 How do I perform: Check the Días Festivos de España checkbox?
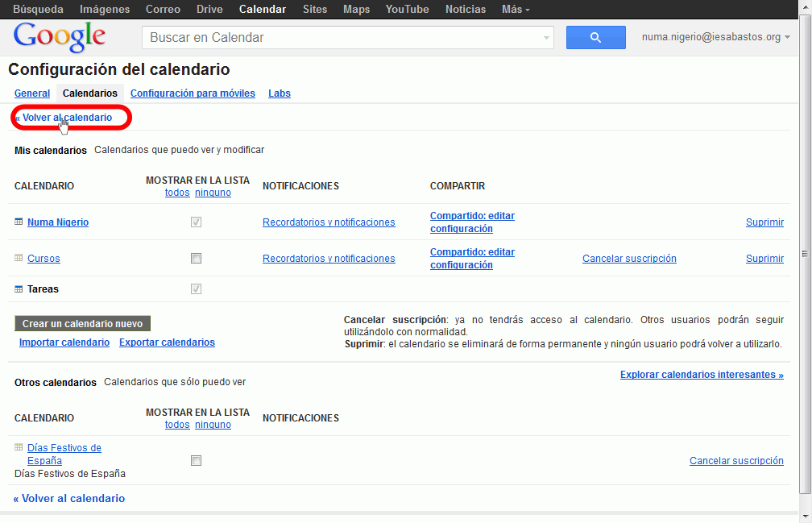point(196,461)
